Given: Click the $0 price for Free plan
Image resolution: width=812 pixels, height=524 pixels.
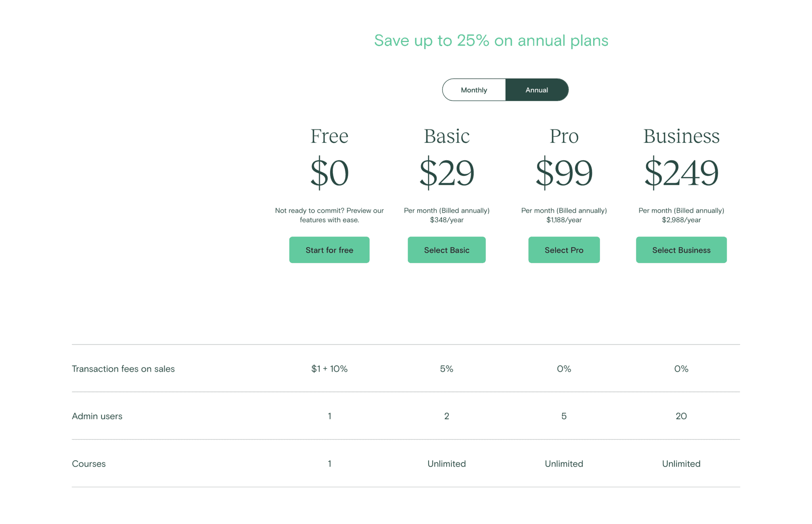Looking at the screenshot, I should (x=329, y=172).
